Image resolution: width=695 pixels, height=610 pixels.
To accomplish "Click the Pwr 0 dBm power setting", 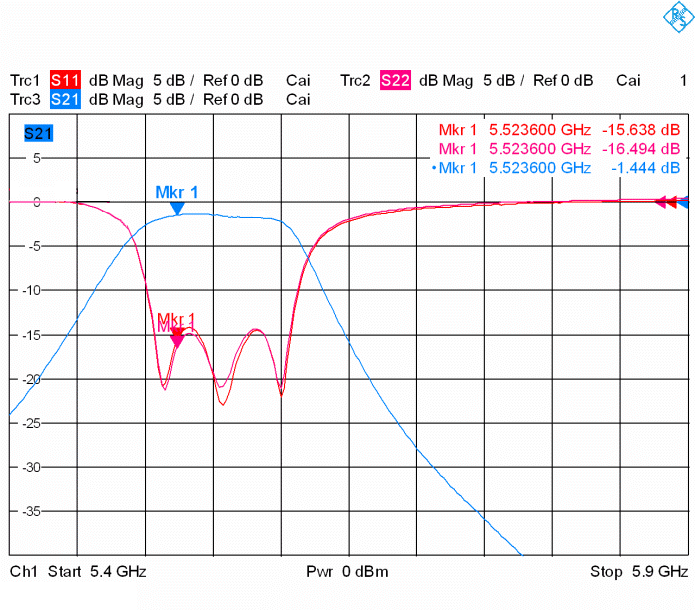I will pos(347,572).
